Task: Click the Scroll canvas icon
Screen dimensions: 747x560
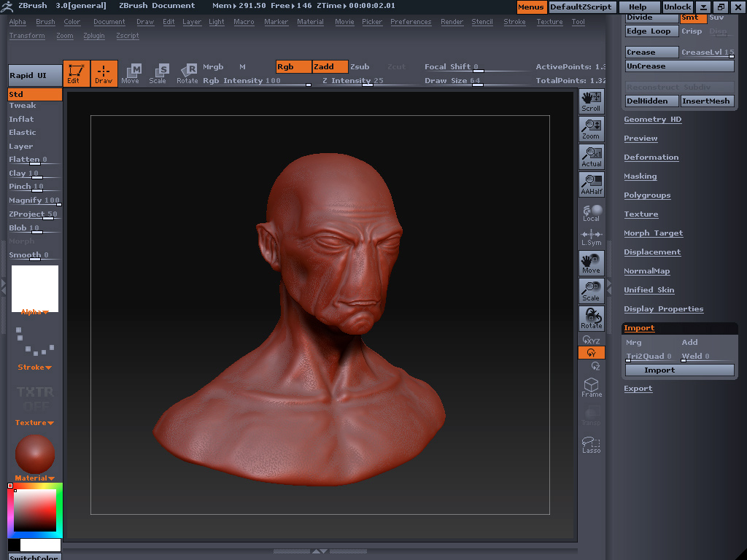Action: click(591, 101)
